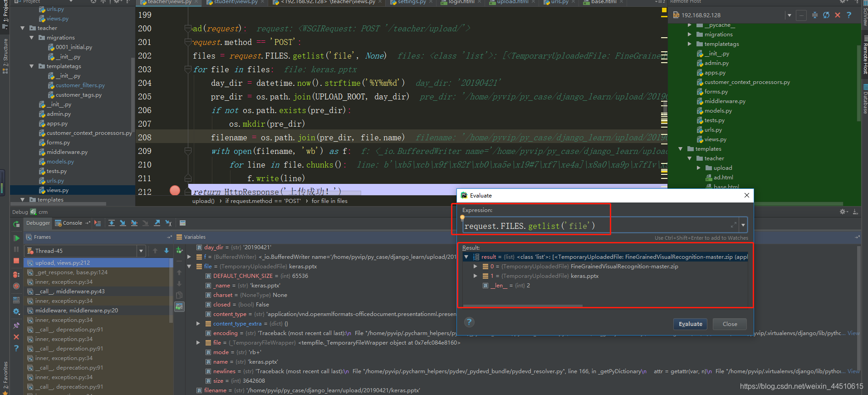Open the Structure side tool window

tap(5, 56)
